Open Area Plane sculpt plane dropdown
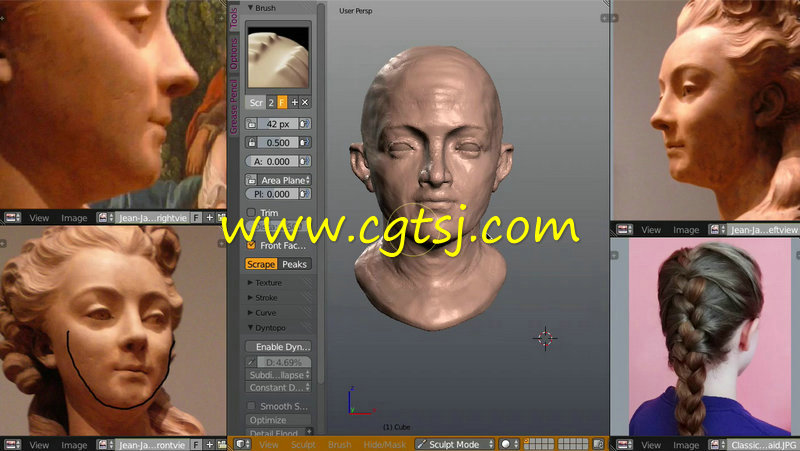This screenshot has width=800, height=451. (x=285, y=180)
